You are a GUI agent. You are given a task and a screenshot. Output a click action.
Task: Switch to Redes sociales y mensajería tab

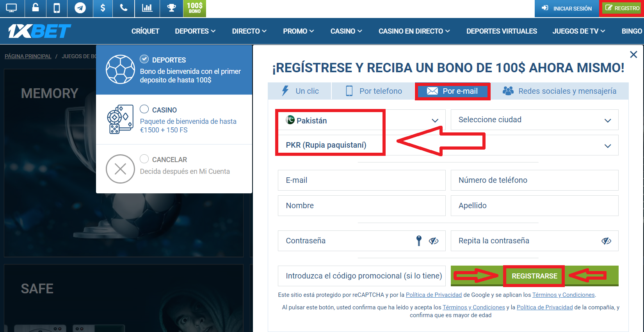pyautogui.click(x=559, y=91)
